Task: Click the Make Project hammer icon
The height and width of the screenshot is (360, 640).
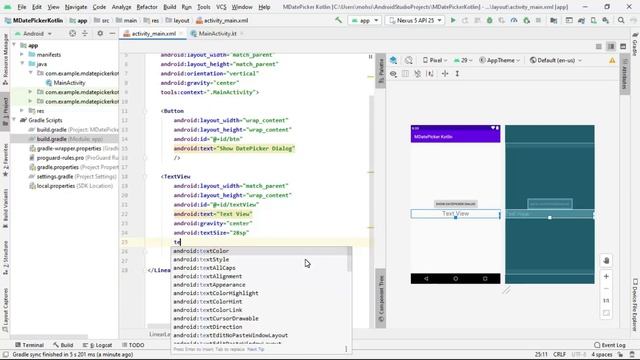Action: coord(338,20)
